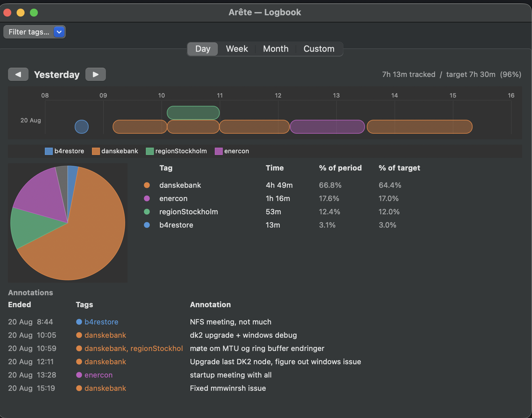The width and height of the screenshot is (532, 418).
Task: Select the purple enercon timeline block
Action: tap(327, 127)
